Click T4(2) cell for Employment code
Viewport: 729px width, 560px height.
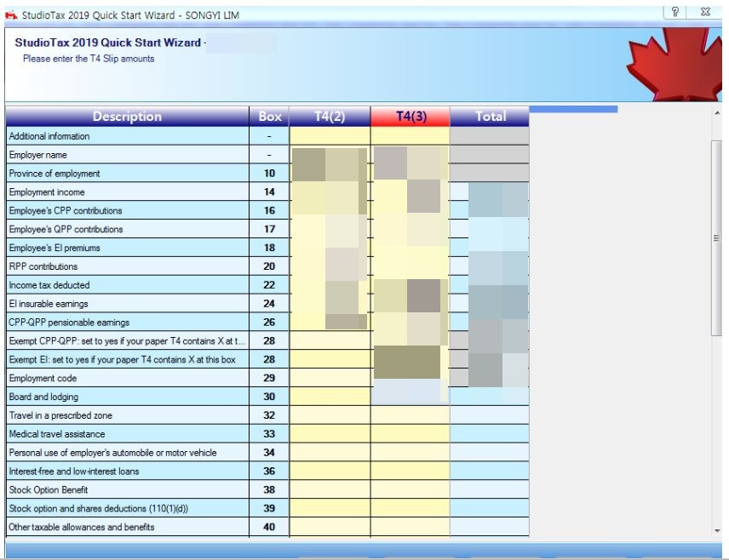(x=330, y=378)
